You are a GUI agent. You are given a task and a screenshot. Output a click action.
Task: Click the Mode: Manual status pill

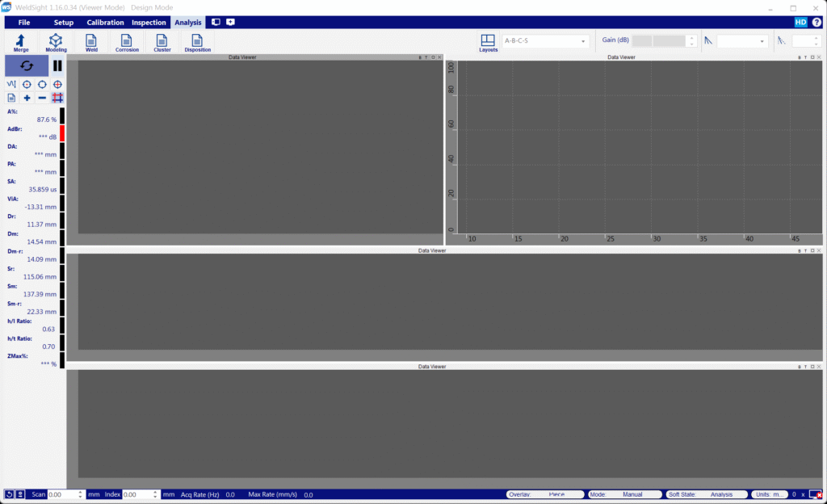[x=624, y=494]
